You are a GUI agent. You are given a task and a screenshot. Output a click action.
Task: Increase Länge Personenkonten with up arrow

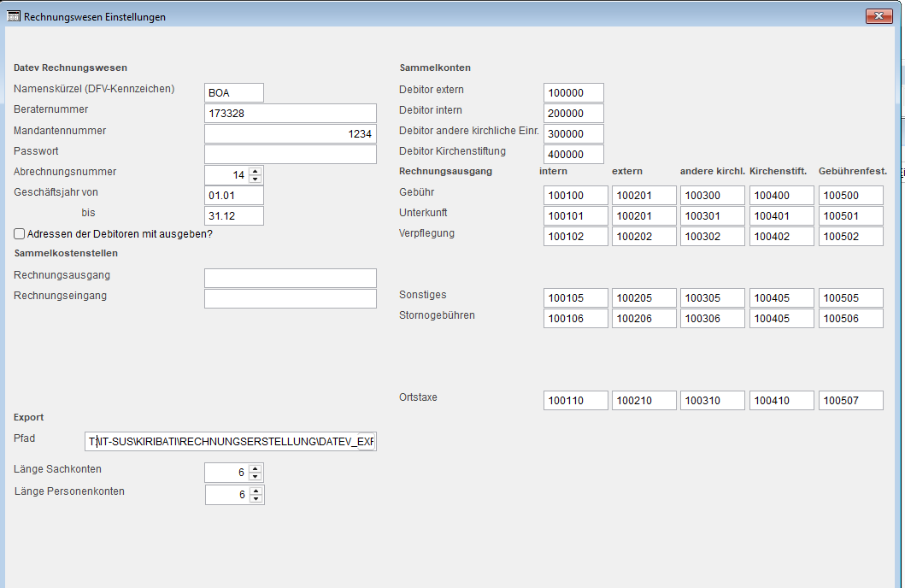click(x=256, y=491)
